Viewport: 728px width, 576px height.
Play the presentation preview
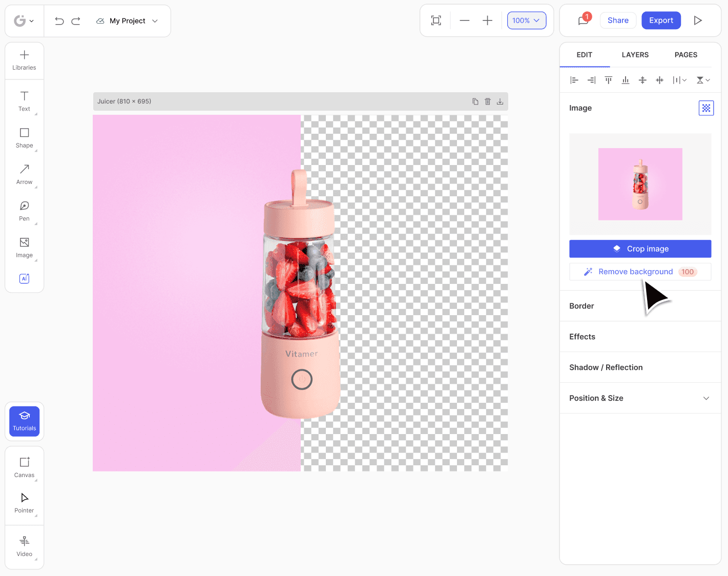pyautogui.click(x=698, y=20)
